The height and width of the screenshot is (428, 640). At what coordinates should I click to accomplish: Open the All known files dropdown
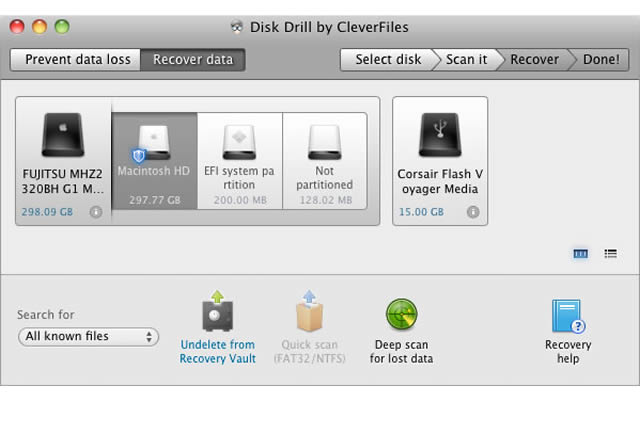pos(88,337)
